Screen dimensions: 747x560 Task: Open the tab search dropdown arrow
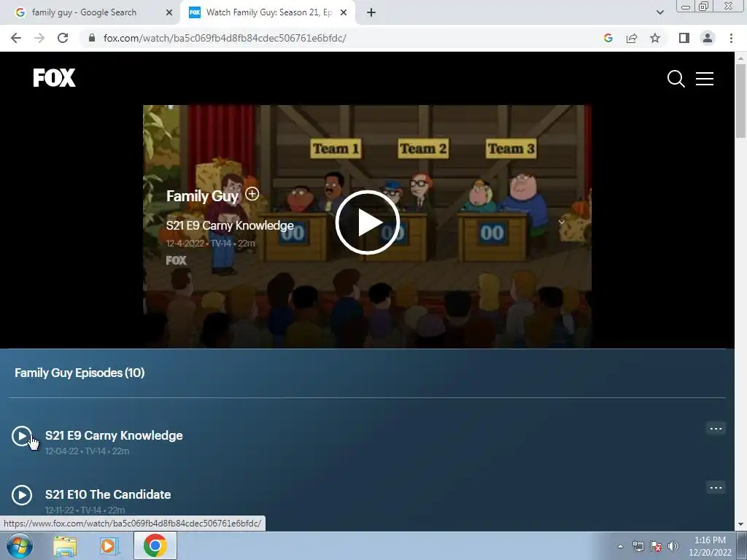click(659, 12)
